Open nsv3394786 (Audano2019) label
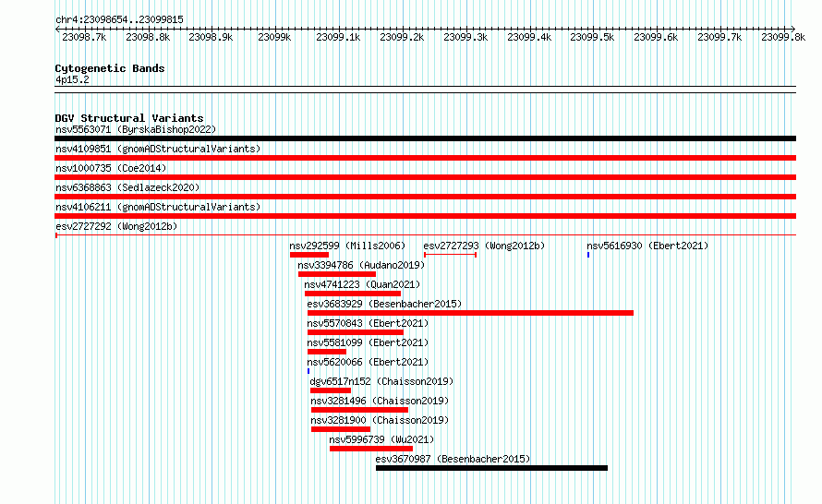Viewport: 822px width, 504px height. [x=361, y=265]
